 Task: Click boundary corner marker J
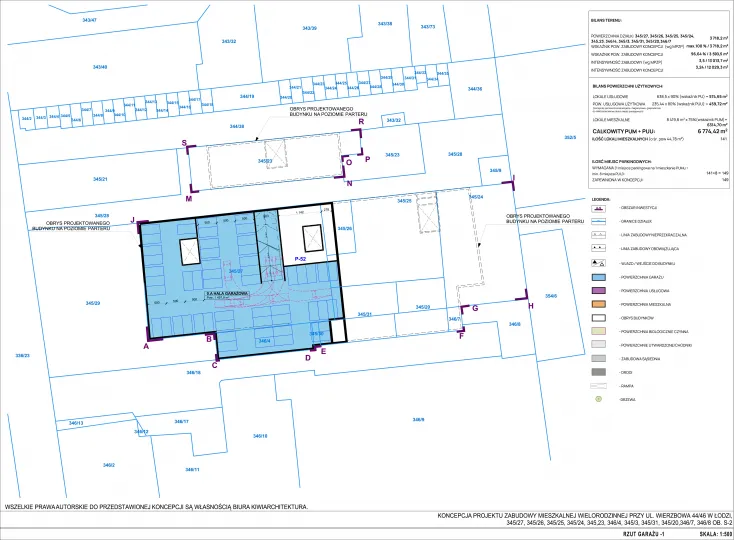pos(133,218)
